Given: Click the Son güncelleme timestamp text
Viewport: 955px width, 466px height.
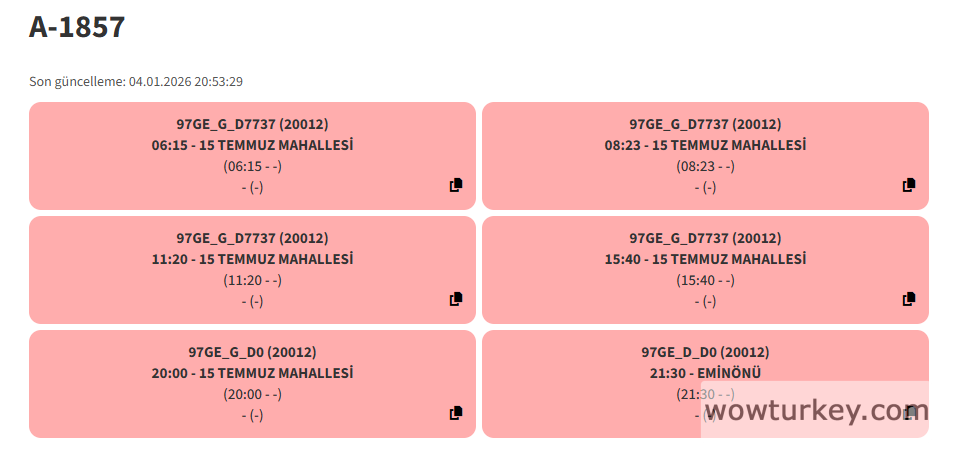Looking at the screenshot, I should coord(136,81).
